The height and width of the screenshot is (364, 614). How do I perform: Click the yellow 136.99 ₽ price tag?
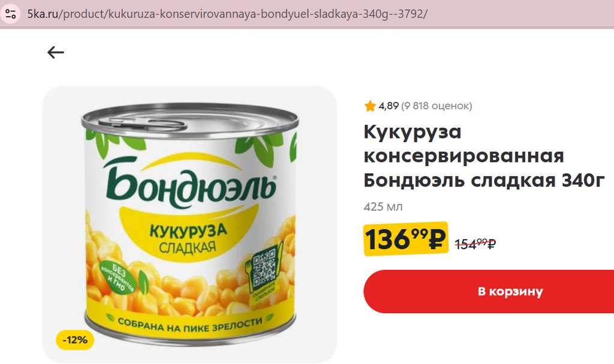click(x=406, y=239)
